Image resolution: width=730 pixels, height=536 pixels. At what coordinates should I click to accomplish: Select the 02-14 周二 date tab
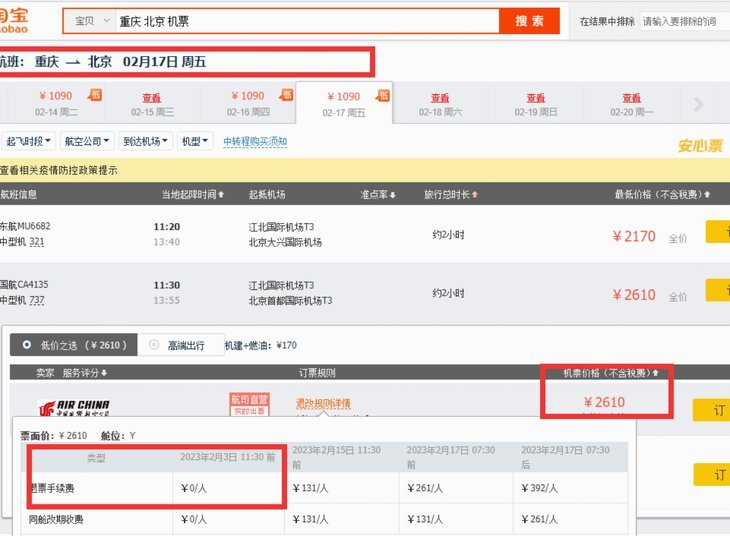click(x=56, y=103)
